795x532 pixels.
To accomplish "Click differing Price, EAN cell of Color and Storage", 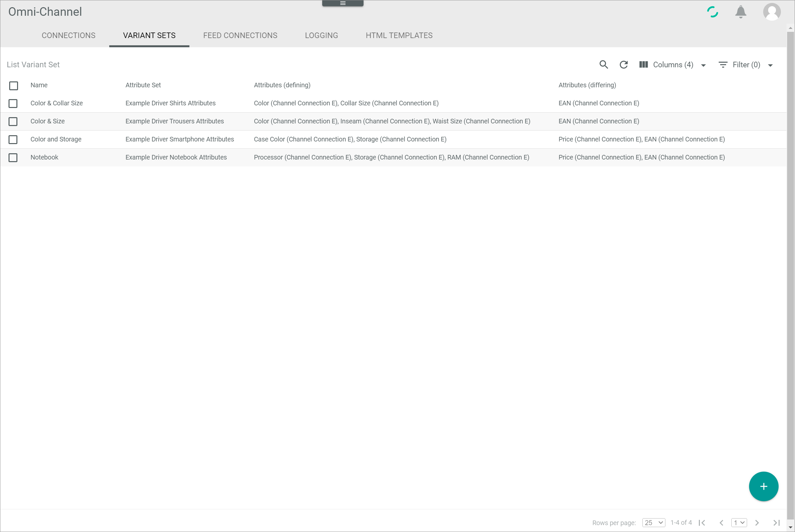I will click(641, 139).
